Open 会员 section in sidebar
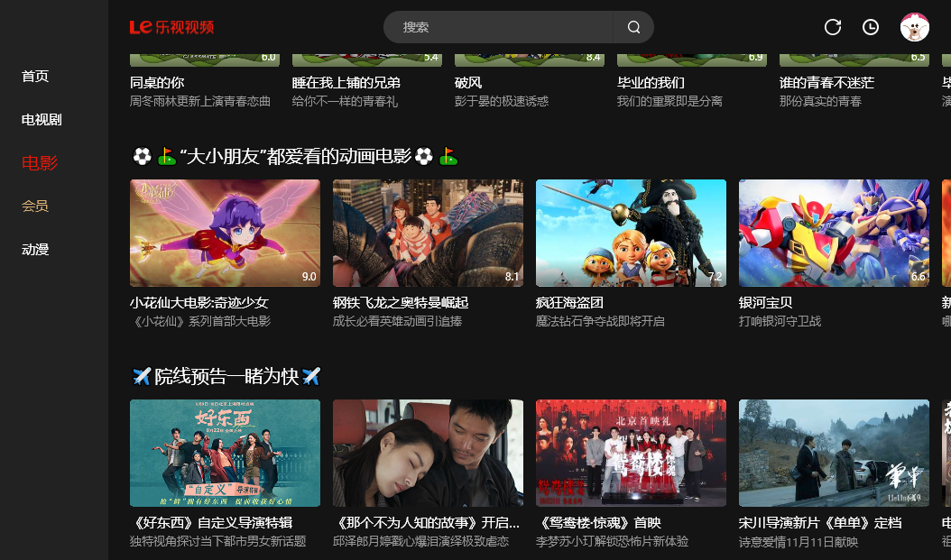Viewport: 951px width, 560px height. coord(35,207)
